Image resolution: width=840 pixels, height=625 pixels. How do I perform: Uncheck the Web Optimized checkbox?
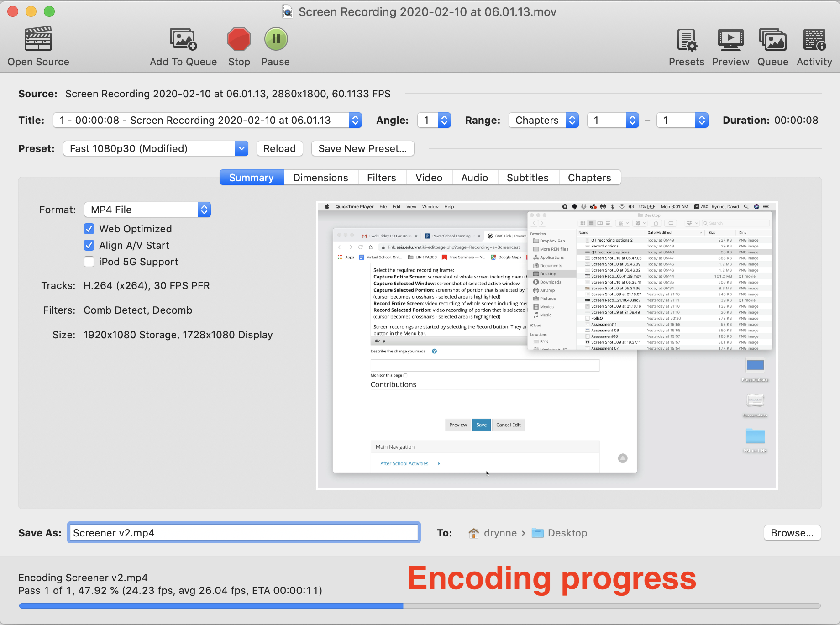tap(89, 229)
